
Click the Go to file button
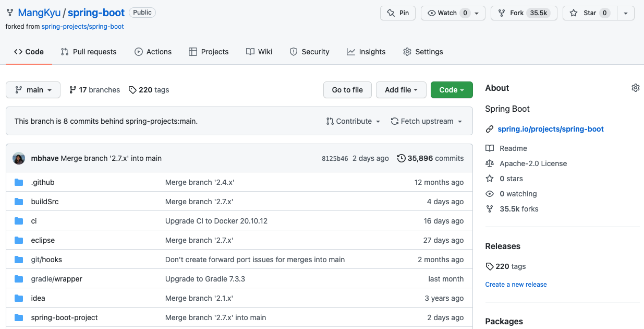click(347, 90)
